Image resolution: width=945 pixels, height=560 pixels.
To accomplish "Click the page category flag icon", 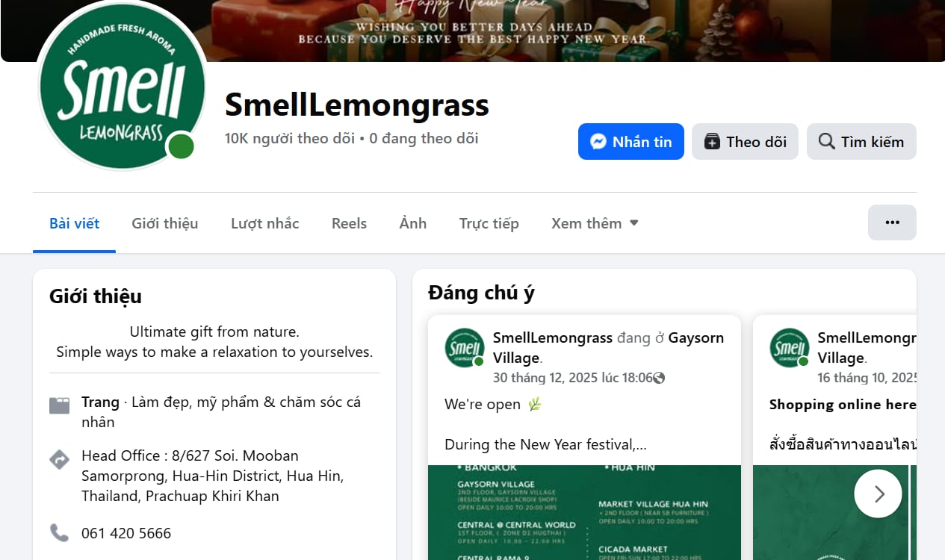I will (x=59, y=405).
